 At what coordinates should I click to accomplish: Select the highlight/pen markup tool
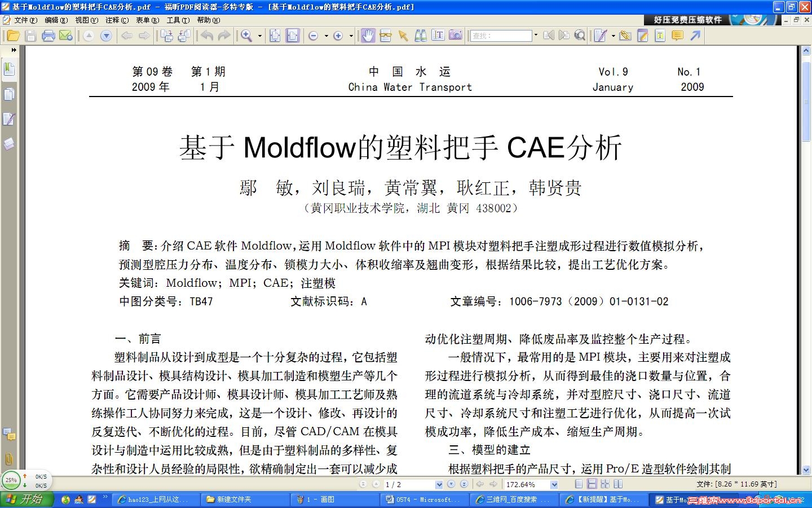(601, 36)
